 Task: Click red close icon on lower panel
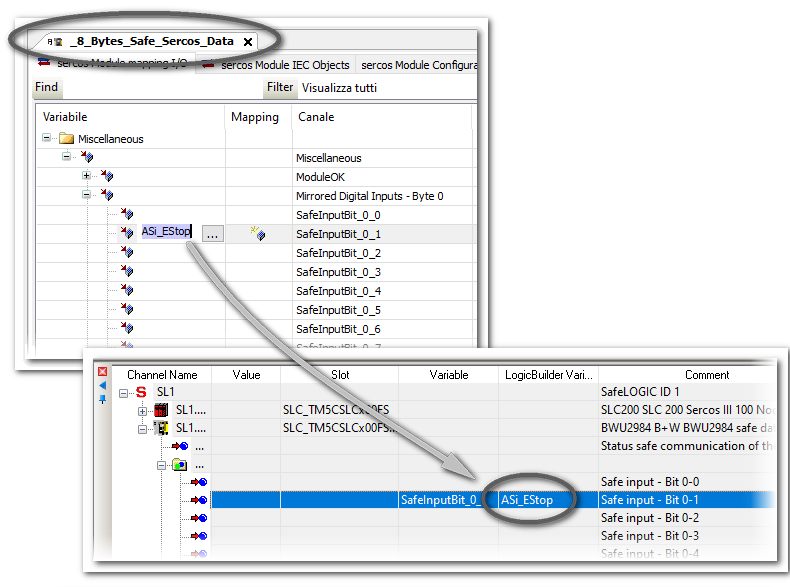click(102, 372)
